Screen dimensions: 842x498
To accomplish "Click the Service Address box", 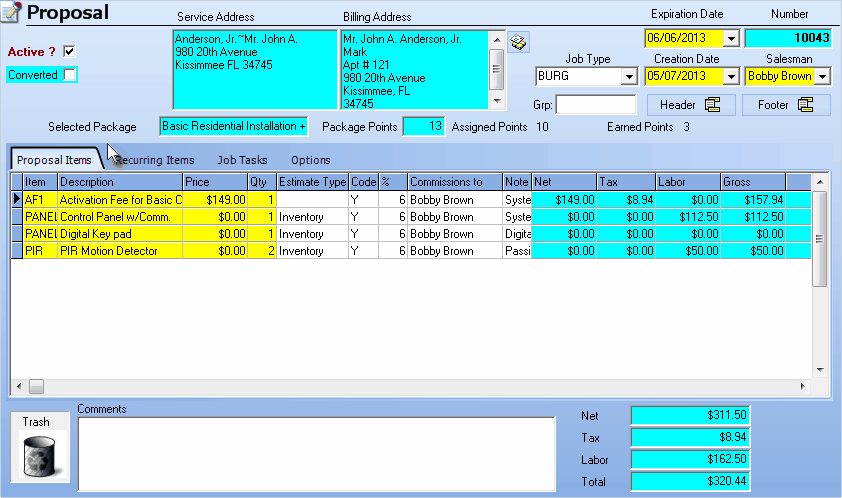I will (255, 70).
